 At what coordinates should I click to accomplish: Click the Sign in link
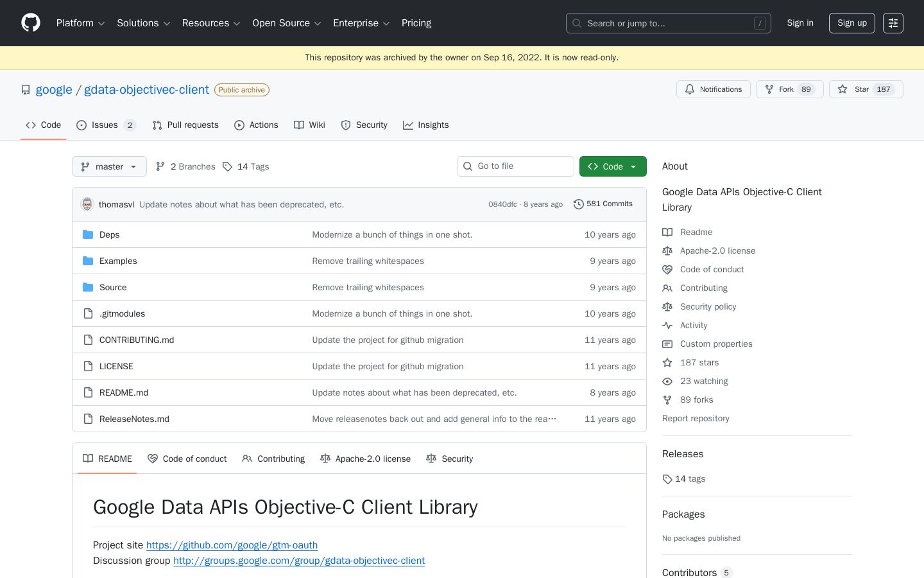[800, 23]
